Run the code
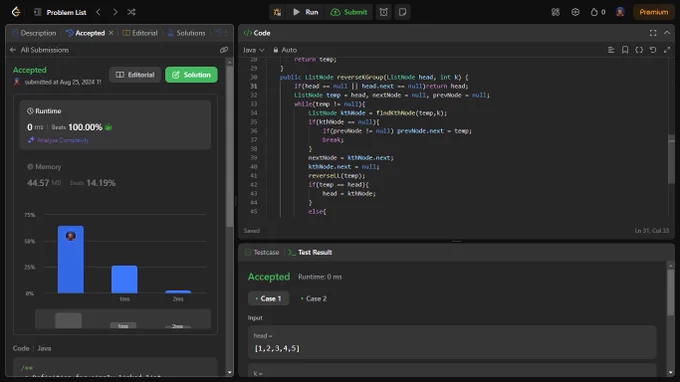This screenshot has height=382, width=680. tap(306, 12)
